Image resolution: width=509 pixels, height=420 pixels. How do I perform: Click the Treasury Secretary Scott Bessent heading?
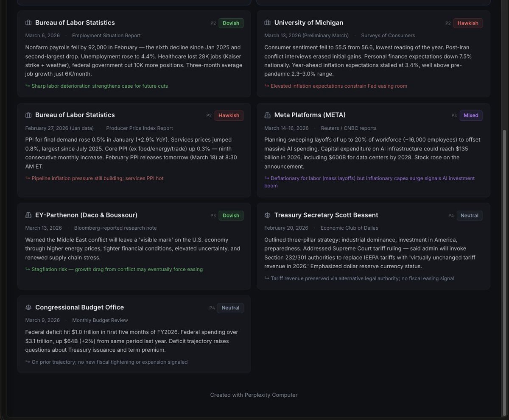[326, 215]
